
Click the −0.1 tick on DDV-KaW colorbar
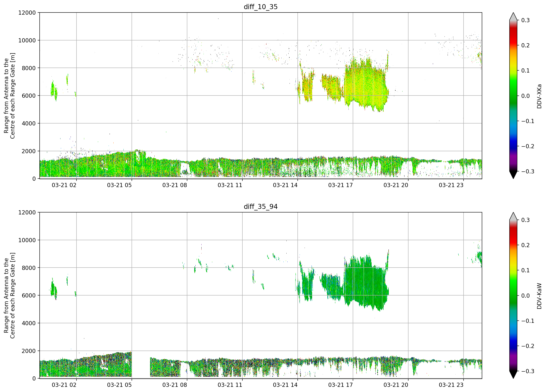528,321
